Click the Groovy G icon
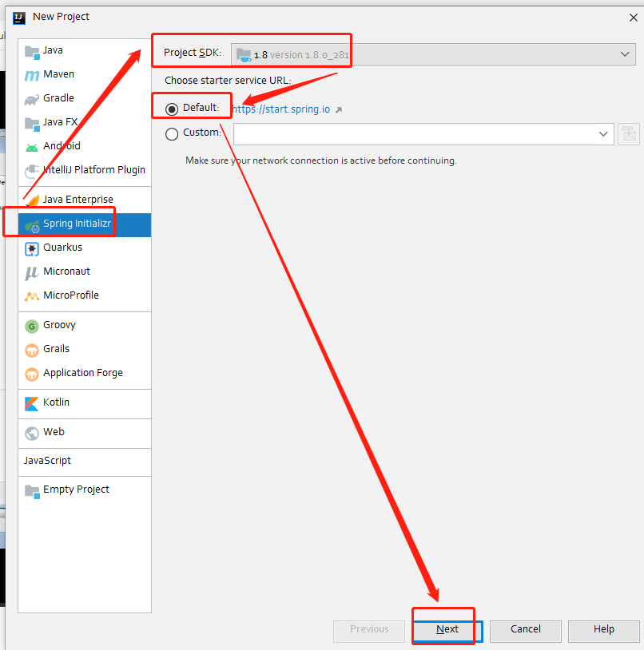The width and height of the screenshot is (644, 650). coord(32,327)
